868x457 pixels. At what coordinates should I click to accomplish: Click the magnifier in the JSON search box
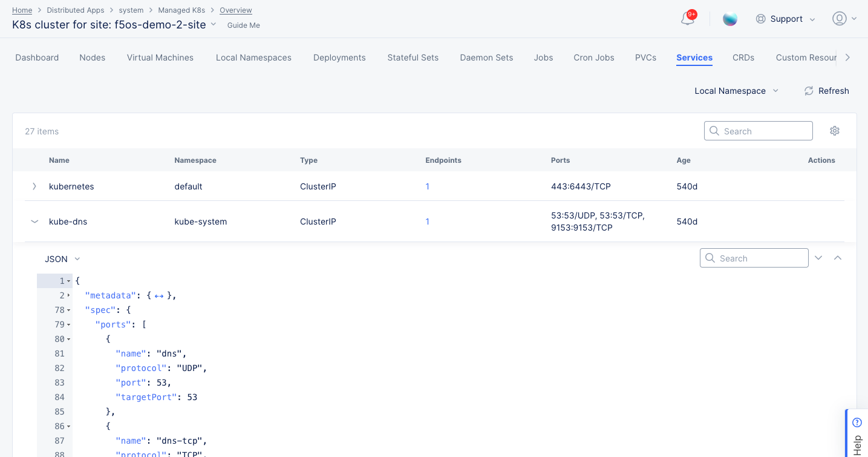point(710,258)
